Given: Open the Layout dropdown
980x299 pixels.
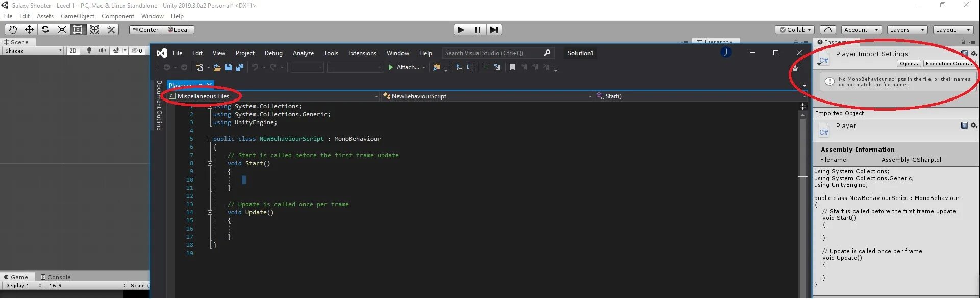Looking at the screenshot, I should [x=953, y=30].
